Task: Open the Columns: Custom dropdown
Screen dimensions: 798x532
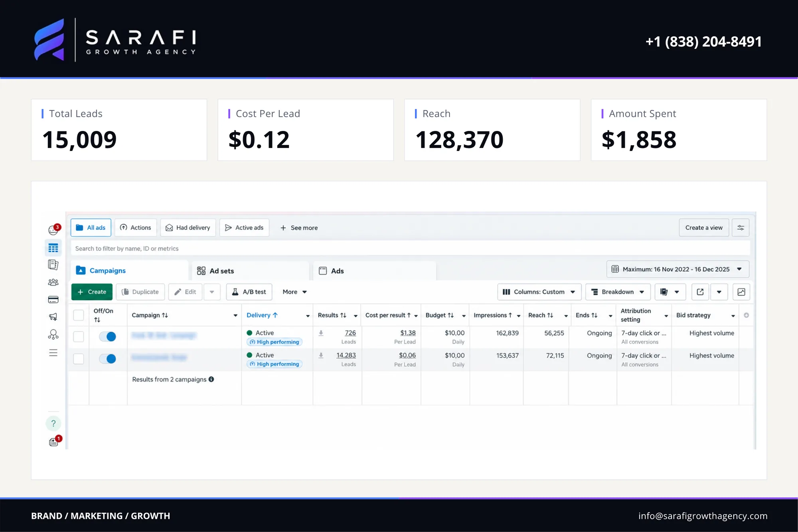Action: point(539,292)
